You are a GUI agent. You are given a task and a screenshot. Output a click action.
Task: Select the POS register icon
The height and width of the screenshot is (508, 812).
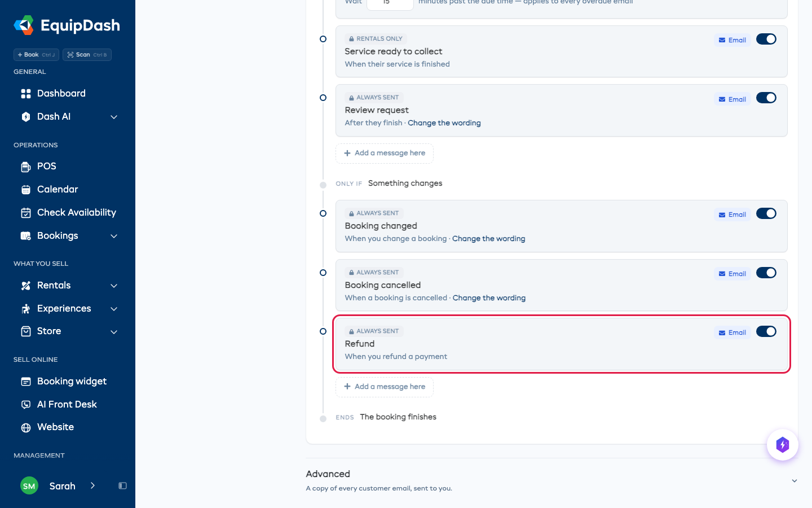[x=26, y=167]
